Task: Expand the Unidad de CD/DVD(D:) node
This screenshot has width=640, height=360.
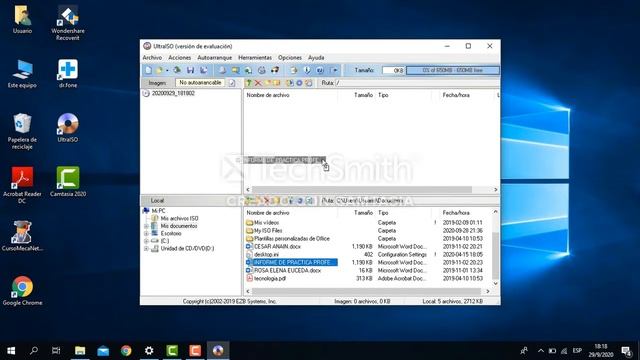Action: (146, 249)
